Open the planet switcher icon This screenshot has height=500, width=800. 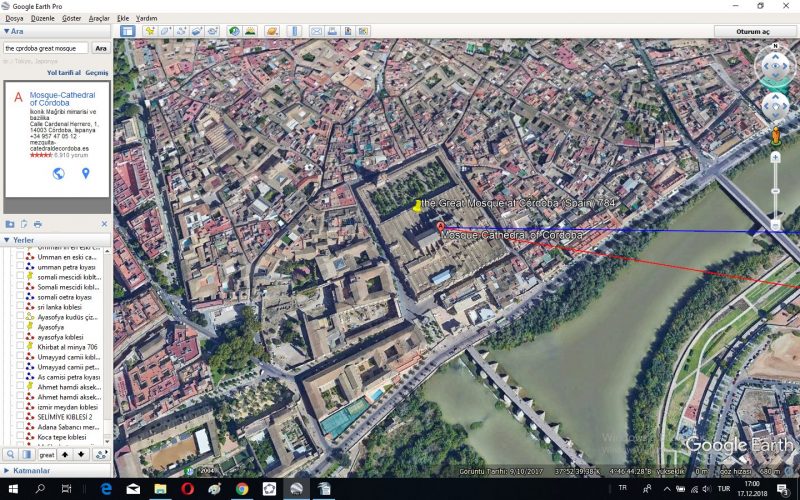tap(272, 31)
